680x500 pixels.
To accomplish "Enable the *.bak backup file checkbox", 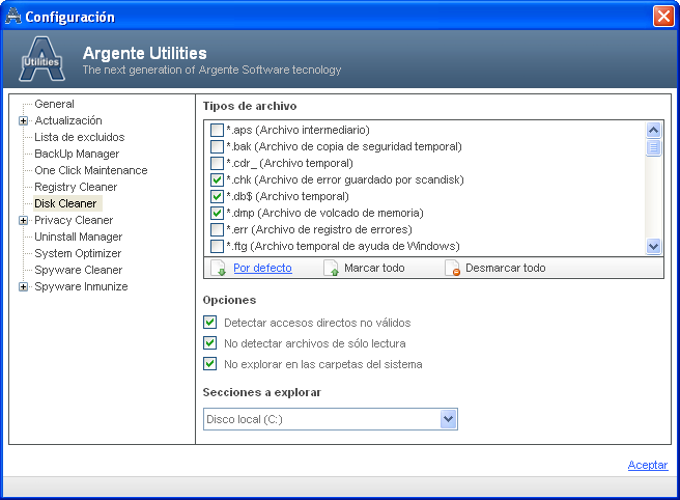I will click(x=217, y=147).
